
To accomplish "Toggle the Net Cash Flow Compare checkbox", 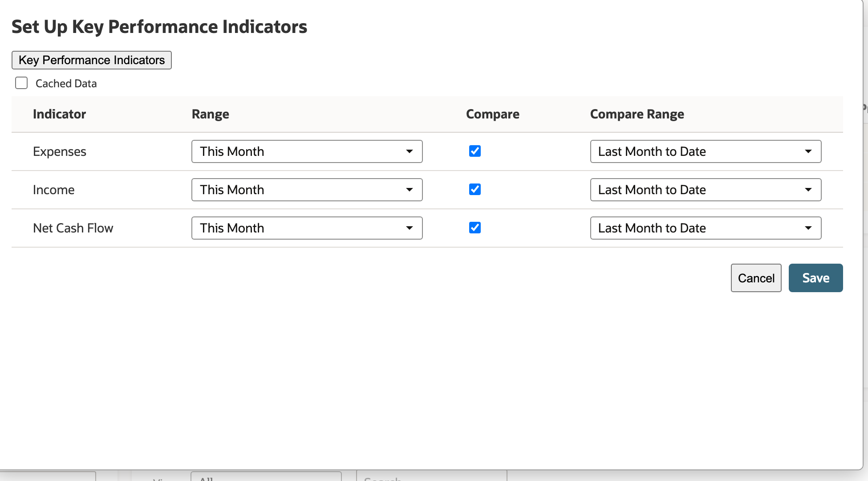I will 475,228.
